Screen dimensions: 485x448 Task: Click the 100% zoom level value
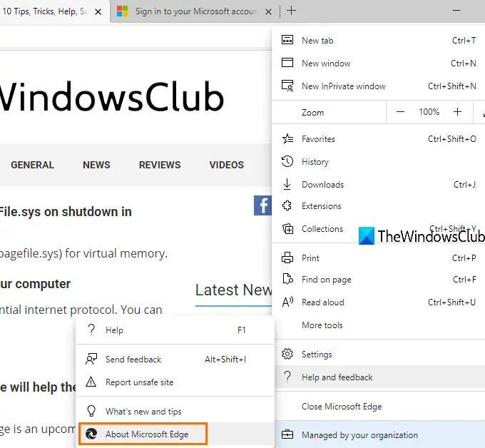click(429, 112)
